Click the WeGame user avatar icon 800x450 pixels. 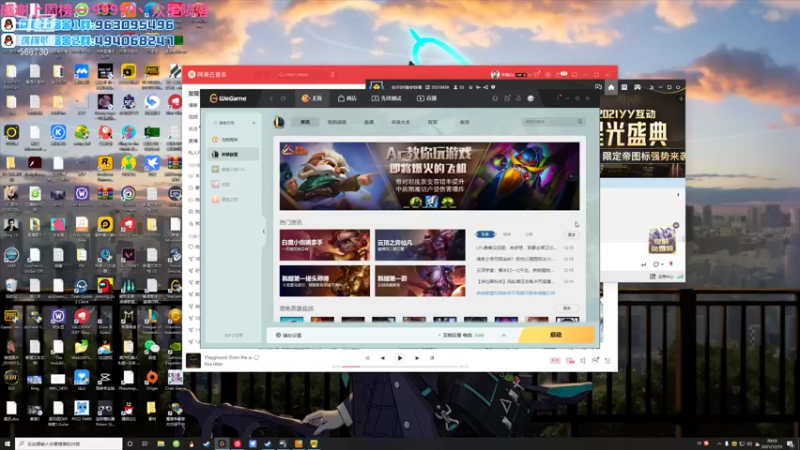[531, 98]
